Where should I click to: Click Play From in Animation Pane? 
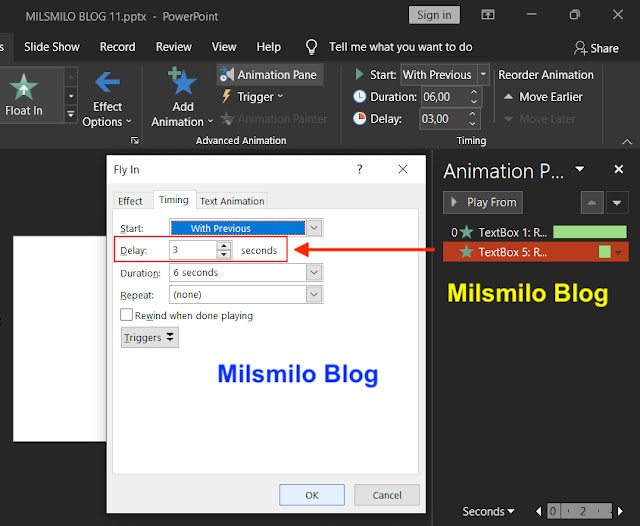[x=483, y=202]
